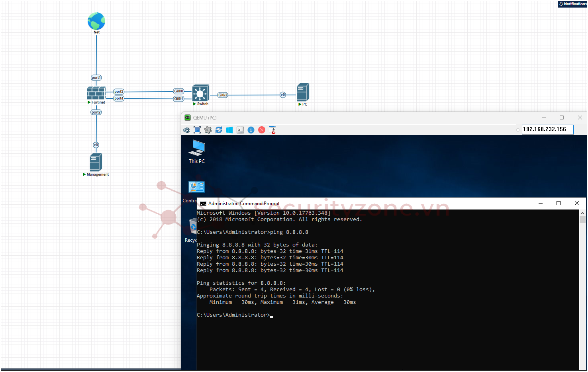Viewport: 588px width, 372px height.
Task: Click the port1 interface label
Action: (96, 78)
